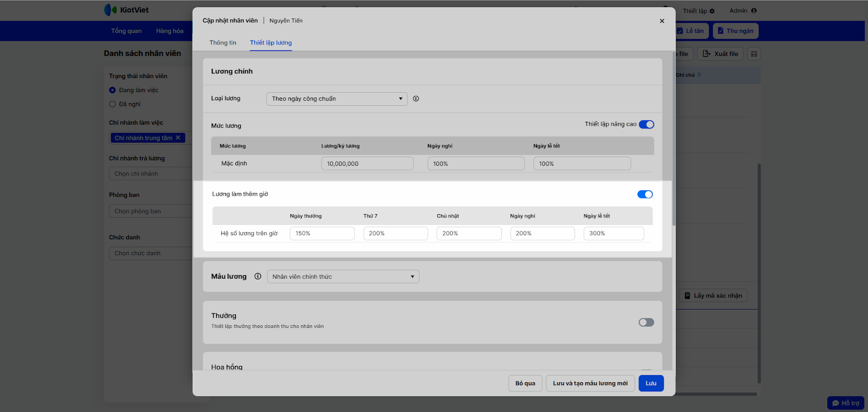Click the info icon beside Mẫu lương

coord(258,276)
